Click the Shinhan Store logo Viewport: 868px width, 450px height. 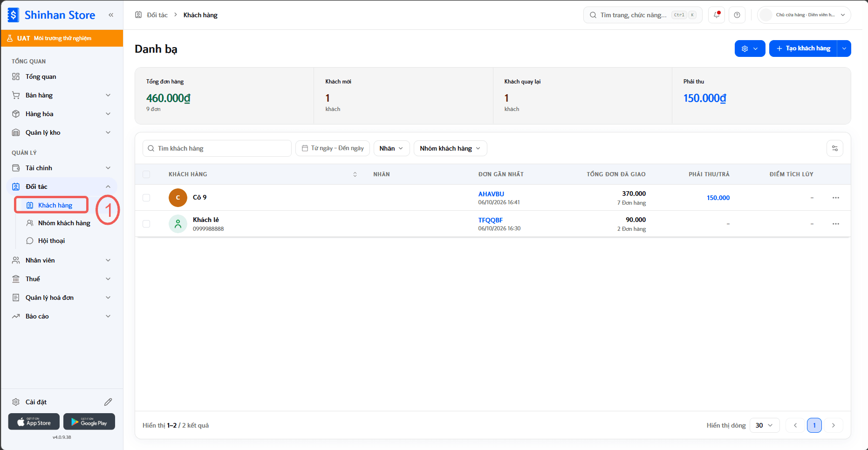(x=52, y=15)
